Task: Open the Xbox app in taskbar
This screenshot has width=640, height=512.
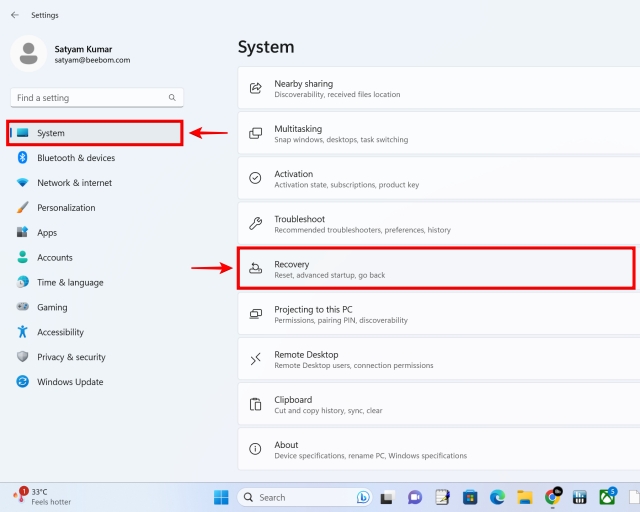Action: 608,496
